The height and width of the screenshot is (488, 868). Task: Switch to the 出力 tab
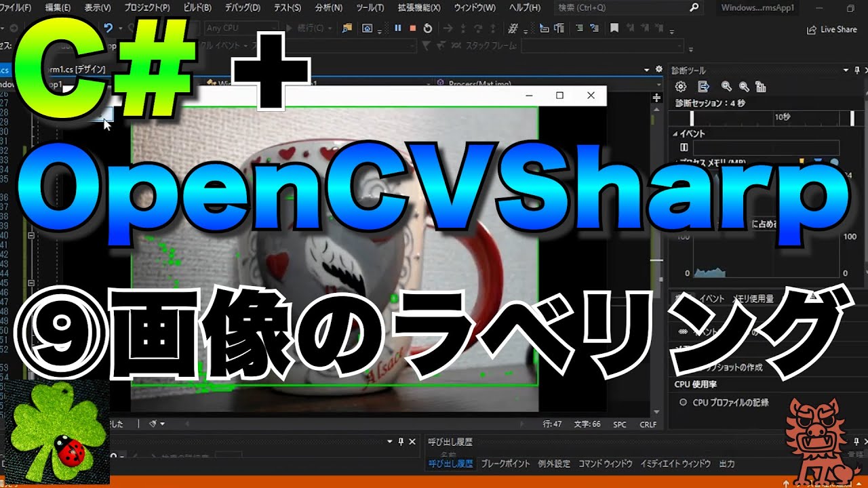(727, 464)
